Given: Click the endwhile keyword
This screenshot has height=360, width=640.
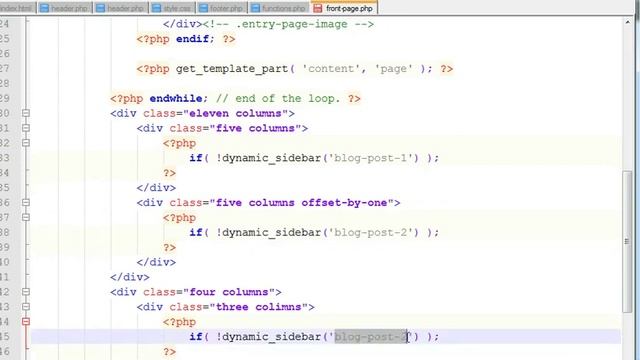Looking at the screenshot, I should [x=176, y=98].
